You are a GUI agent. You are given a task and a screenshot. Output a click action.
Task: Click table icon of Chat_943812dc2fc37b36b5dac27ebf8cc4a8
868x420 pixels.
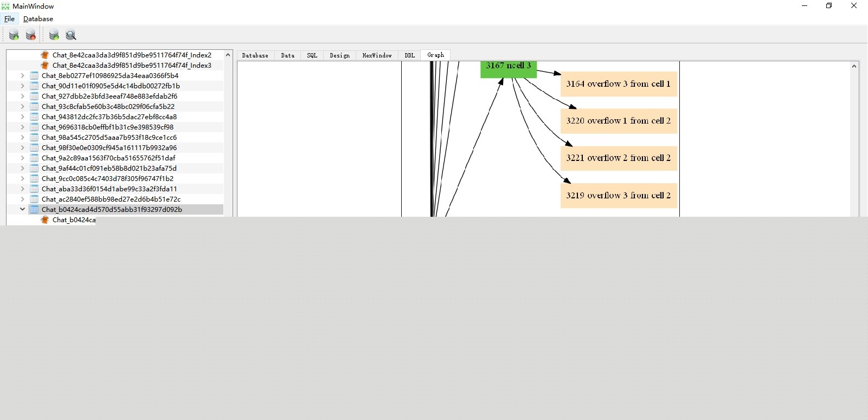[34, 117]
